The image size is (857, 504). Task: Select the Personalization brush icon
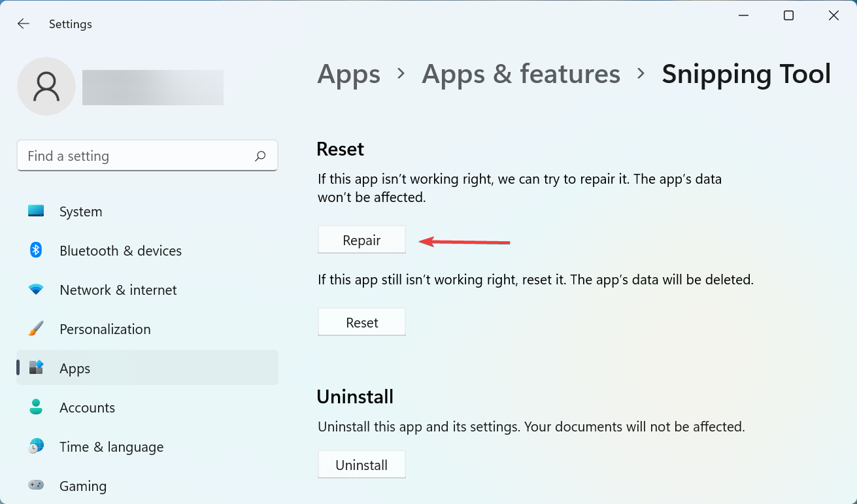click(36, 329)
